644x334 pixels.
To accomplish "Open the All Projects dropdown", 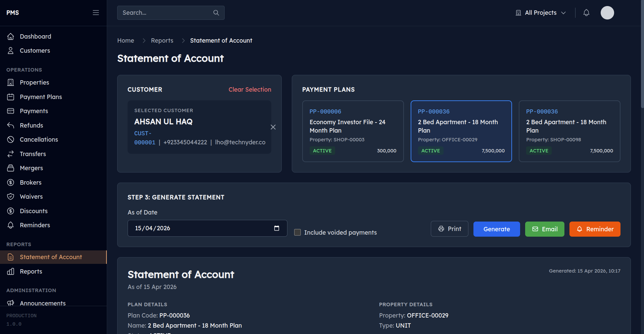I will 540,12.
